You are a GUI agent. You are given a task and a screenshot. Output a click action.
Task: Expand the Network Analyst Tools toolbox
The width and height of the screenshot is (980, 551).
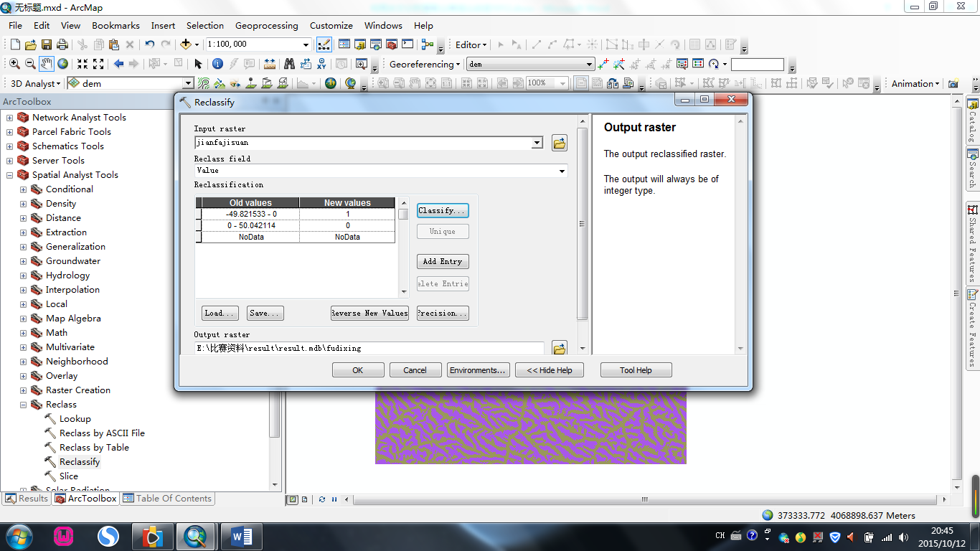(9, 118)
